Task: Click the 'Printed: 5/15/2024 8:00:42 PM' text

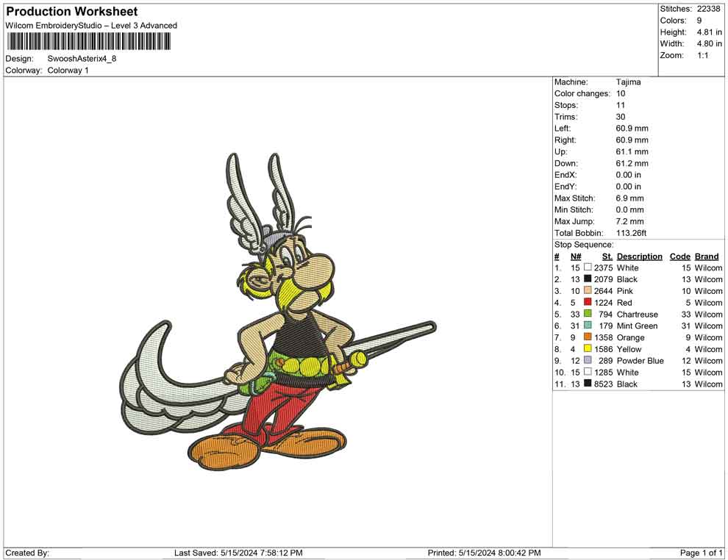Action: (x=485, y=553)
